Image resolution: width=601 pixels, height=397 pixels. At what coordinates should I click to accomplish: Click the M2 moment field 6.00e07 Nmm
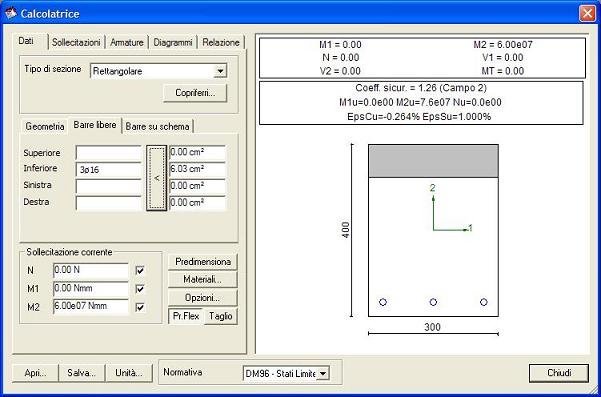[x=91, y=307]
